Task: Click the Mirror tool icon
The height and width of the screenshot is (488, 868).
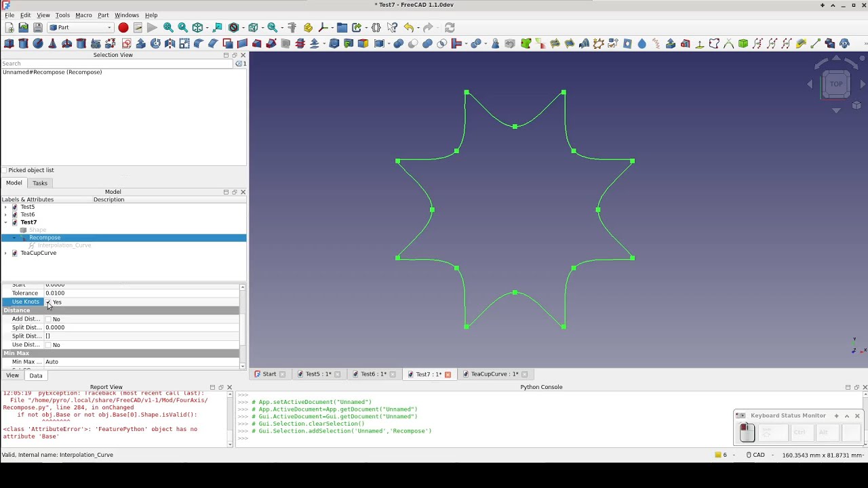Action: pyautogui.click(x=170, y=44)
